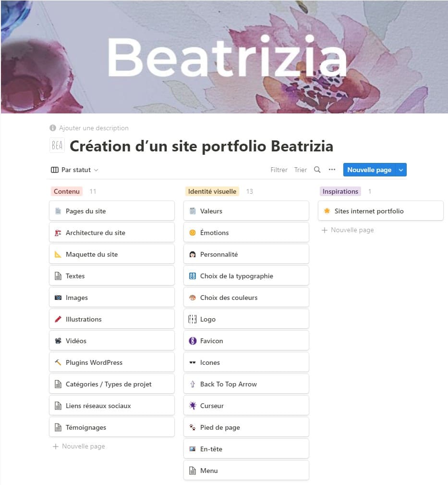Add a new page under the Contenu column
This screenshot has width=448, height=485.
[x=78, y=446]
